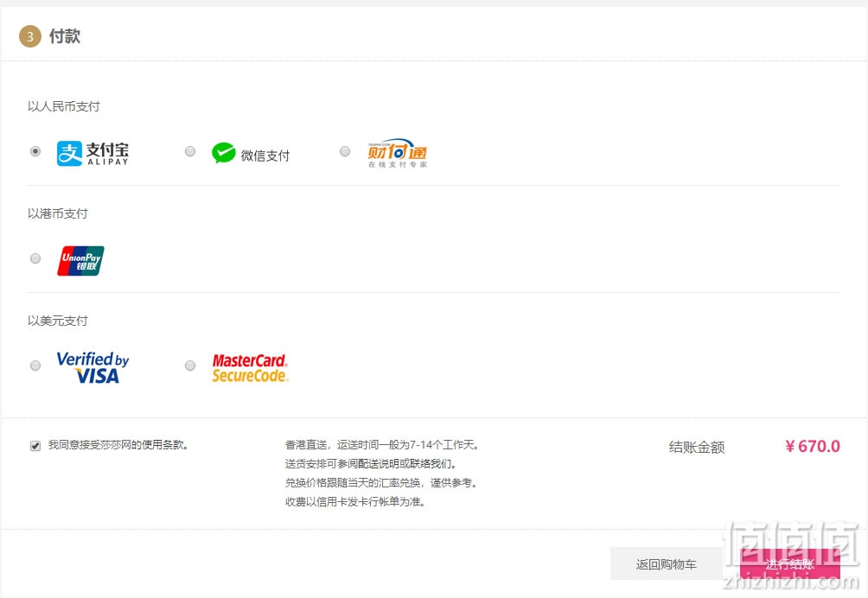Viewport: 868px width, 598px height.
Task: Click the 进行结账 checkout button
Action: tap(790, 564)
